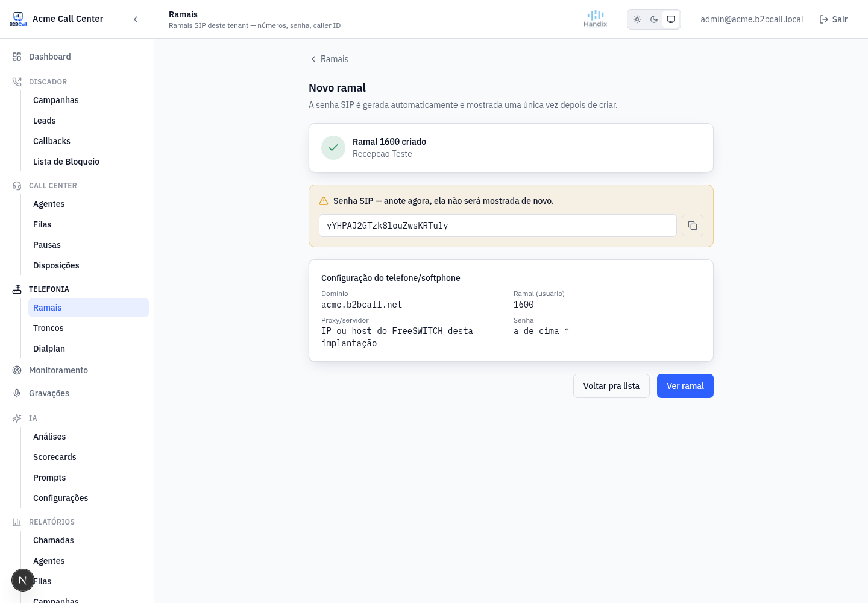Click the Gravações microphone icon
868x603 pixels.
tap(17, 393)
